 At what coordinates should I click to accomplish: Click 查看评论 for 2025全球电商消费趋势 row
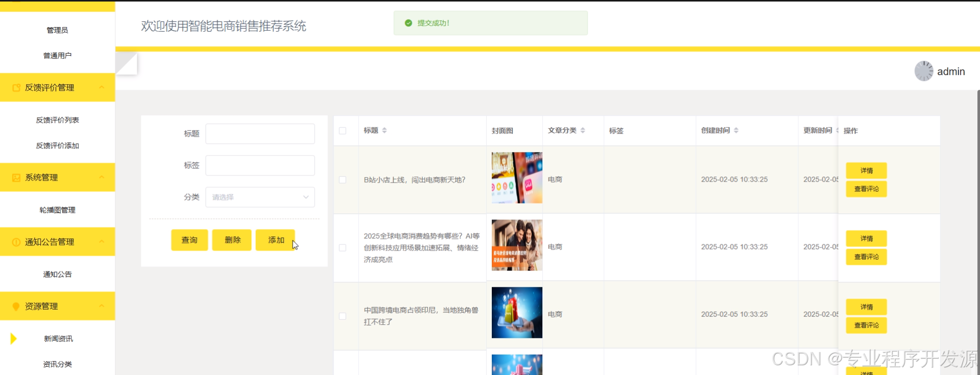867,257
